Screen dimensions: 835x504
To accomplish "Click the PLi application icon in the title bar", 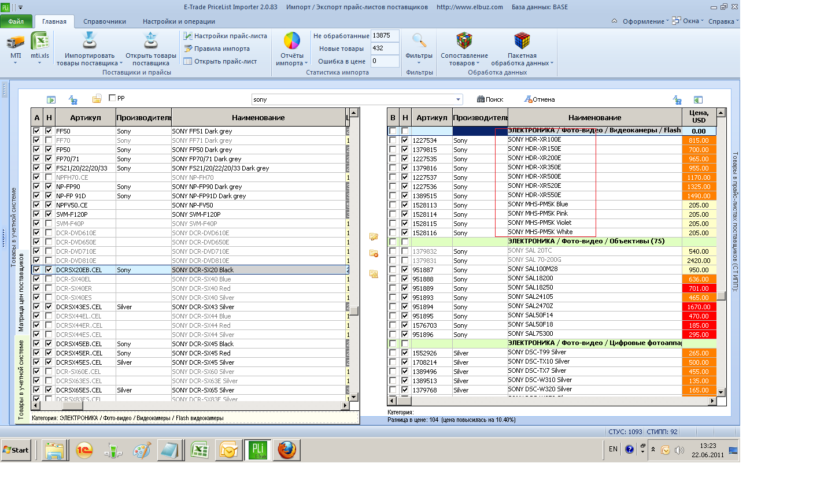I will tap(6, 7).
